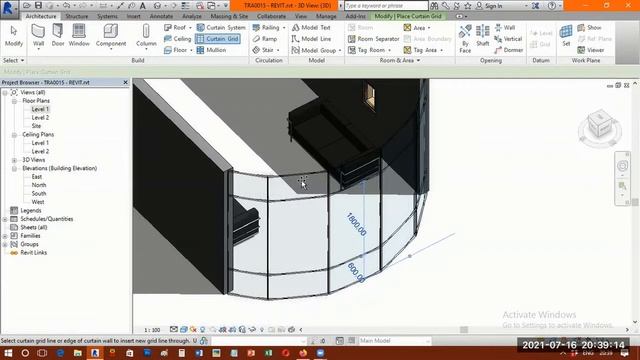
Task: Choose the Door tool
Action: pos(58,36)
